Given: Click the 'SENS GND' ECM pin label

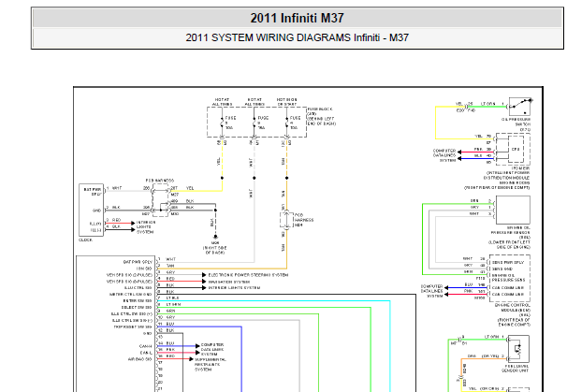Looking at the screenshot, I should [503, 269].
